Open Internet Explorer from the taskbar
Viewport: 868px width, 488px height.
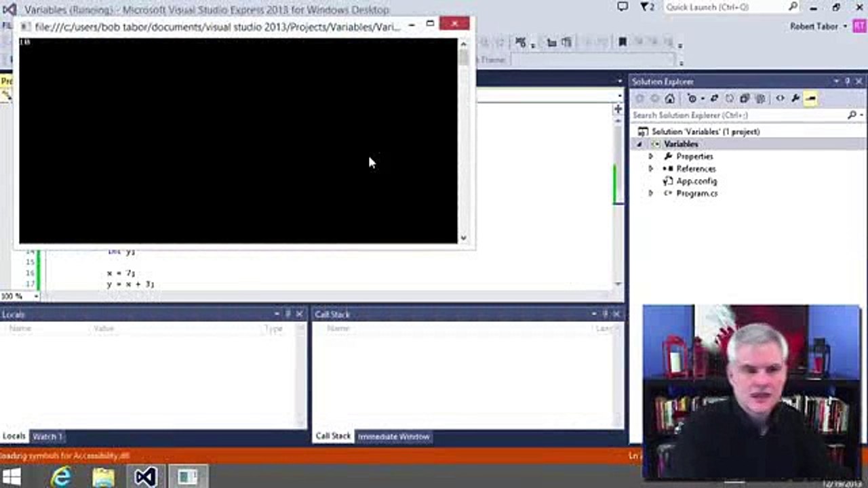tap(61, 477)
